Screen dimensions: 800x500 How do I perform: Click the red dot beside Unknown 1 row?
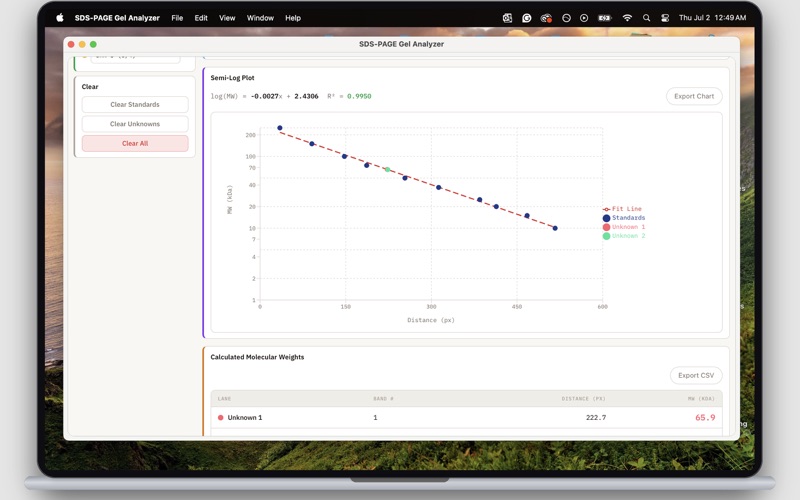tap(220, 417)
